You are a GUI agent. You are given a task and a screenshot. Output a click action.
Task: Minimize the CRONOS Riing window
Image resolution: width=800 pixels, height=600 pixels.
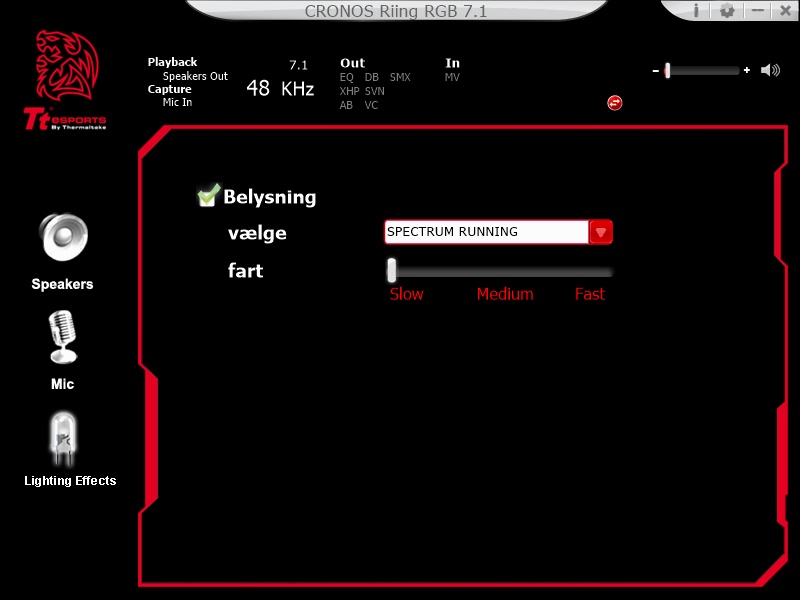[x=758, y=10]
